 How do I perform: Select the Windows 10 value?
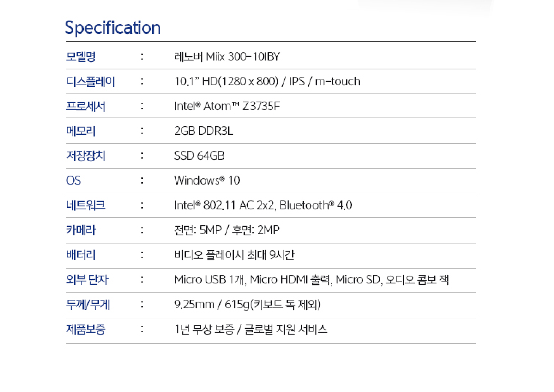[207, 181]
